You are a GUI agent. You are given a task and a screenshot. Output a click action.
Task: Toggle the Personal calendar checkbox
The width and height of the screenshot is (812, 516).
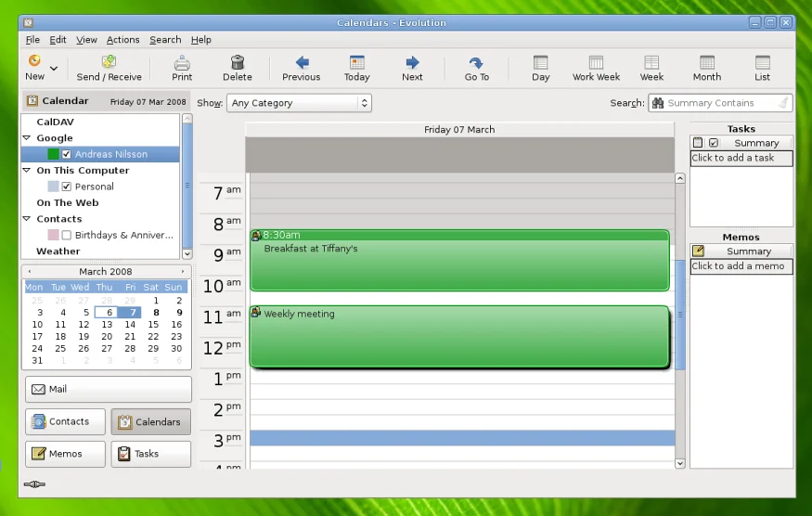click(66, 187)
